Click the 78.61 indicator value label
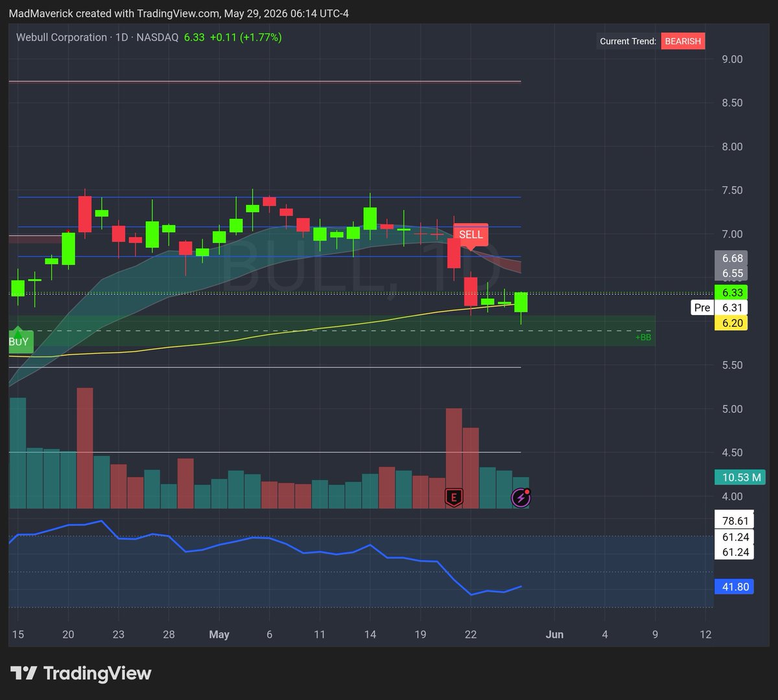 [733, 520]
